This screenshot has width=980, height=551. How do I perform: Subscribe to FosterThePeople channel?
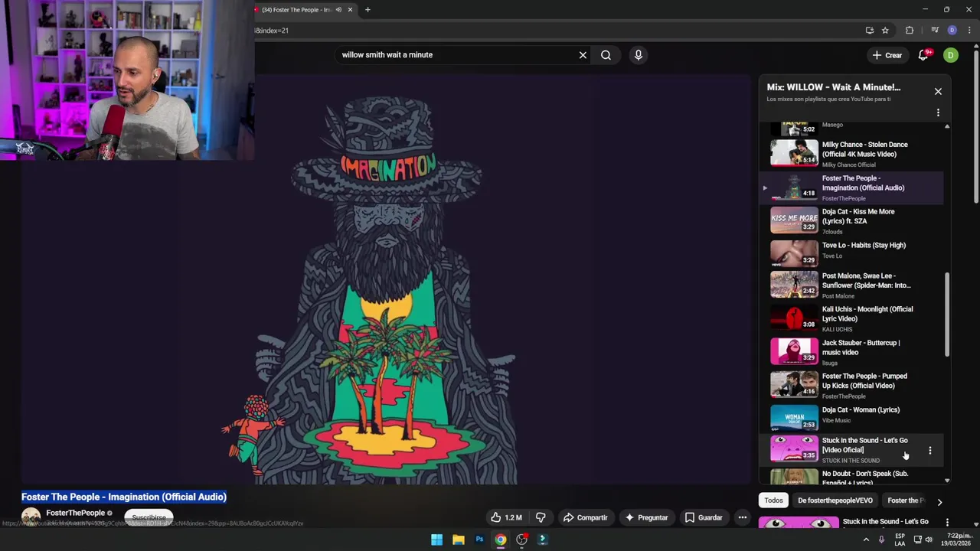[x=149, y=517]
